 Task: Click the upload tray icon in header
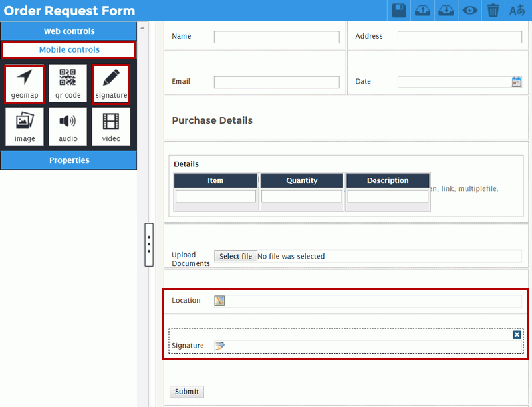pos(422,10)
